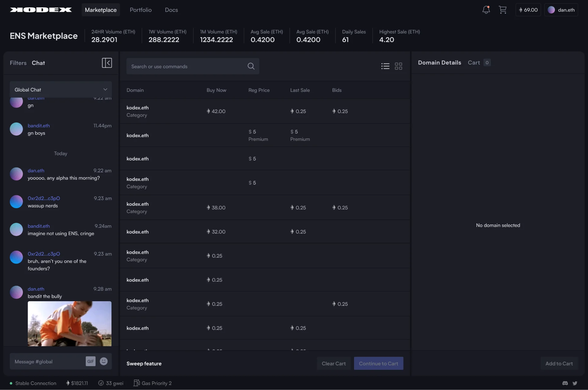
Task: Click dan.eth avatar in the header
Action: coord(551,10)
